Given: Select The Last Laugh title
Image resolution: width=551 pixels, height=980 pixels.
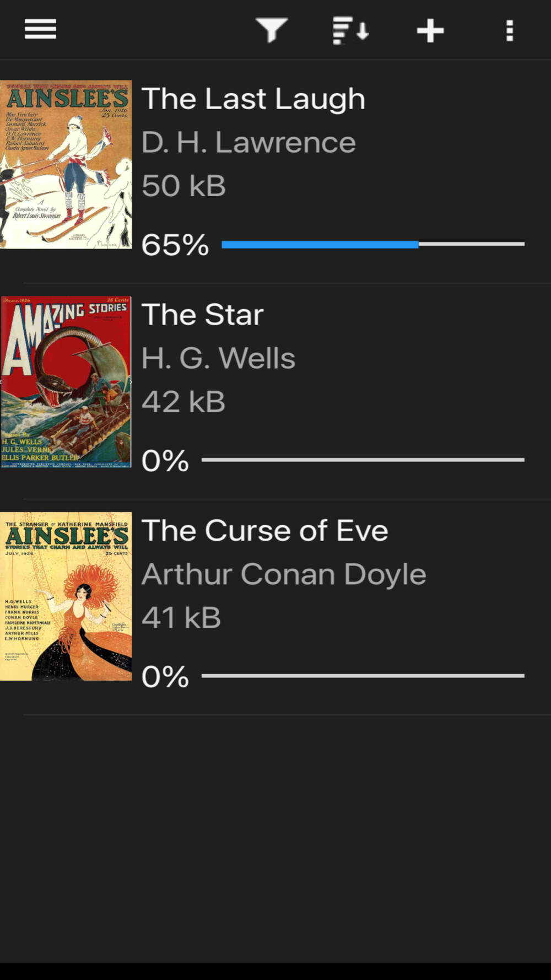Looking at the screenshot, I should 253,99.
